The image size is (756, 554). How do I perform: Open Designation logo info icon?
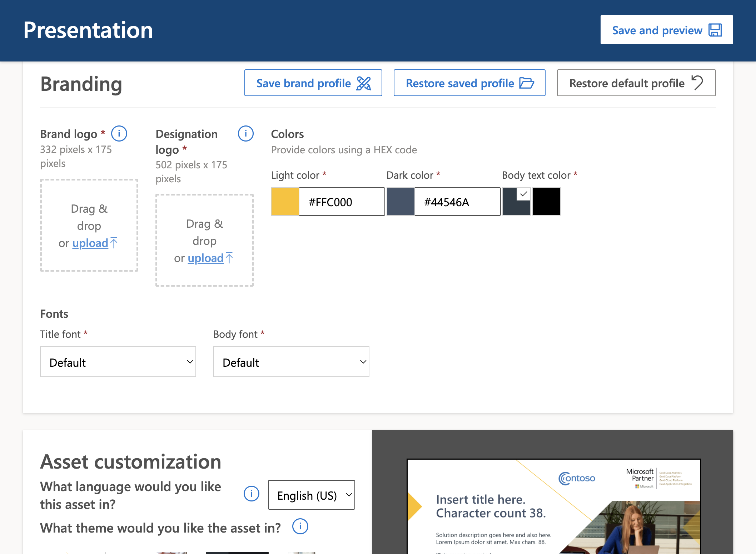[245, 134]
